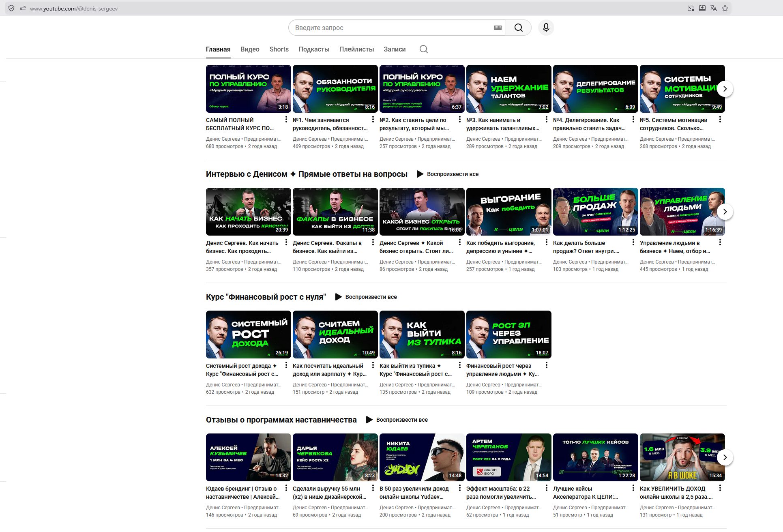Open three-dot menu for 'САМЫЙ ПОЛНЫЙ БЕСПЛАТНЫЙ КУРС' video
This screenshot has width=783, height=532.
tap(286, 120)
